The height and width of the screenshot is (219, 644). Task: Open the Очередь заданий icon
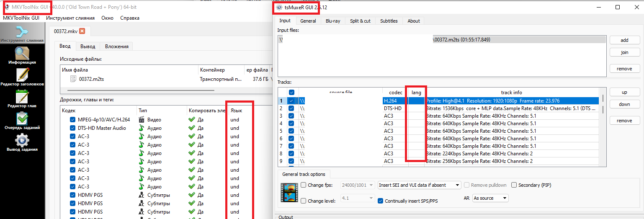coord(22,119)
